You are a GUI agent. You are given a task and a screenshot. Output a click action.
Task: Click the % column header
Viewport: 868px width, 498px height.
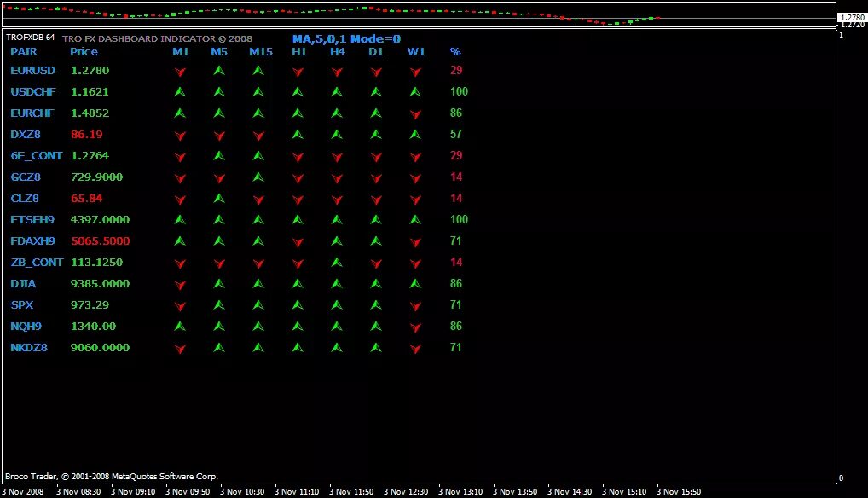point(455,51)
